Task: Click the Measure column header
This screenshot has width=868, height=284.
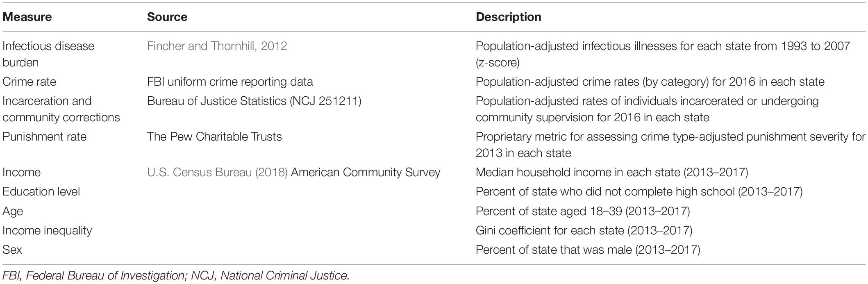Action: [x=27, y=17]
